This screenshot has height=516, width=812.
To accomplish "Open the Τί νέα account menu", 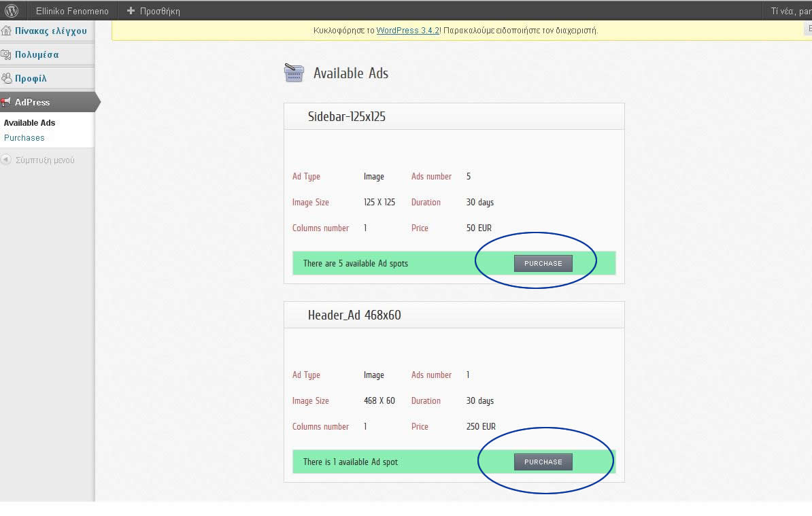I will [x=790, y=11].
